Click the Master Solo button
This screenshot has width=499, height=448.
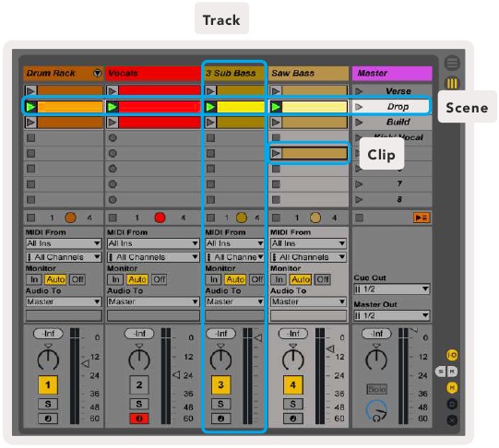(377, 389)
